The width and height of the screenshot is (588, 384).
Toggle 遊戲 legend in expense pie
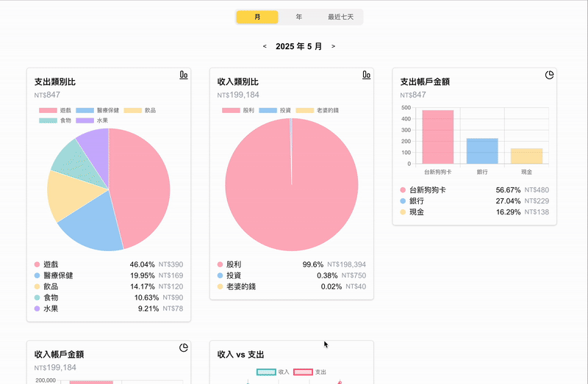(55, 110)
